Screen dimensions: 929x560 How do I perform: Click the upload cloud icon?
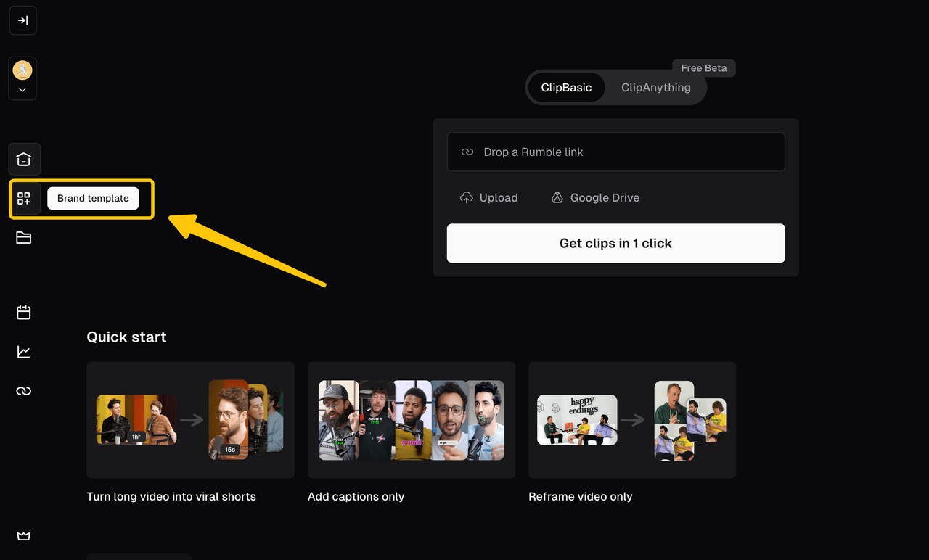click(x=467, y=197)
